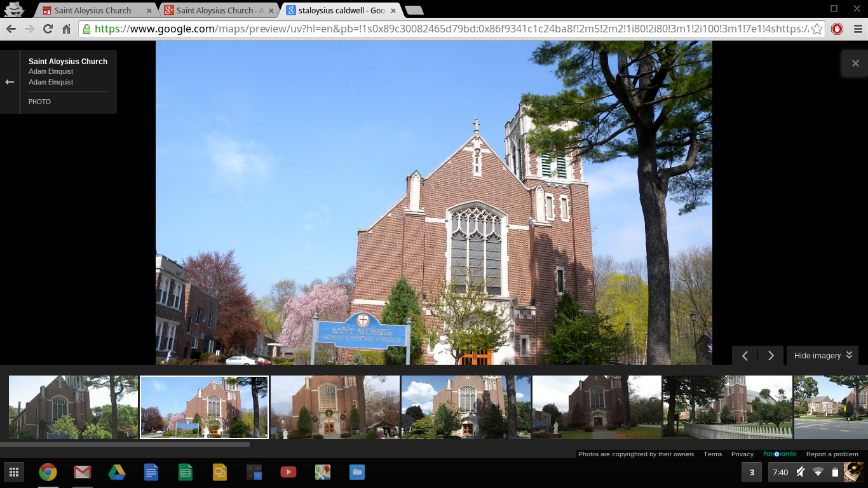This screenshot has height=488, width=868.
Task: Click Hide imagery button
Action: pos(822,355)
